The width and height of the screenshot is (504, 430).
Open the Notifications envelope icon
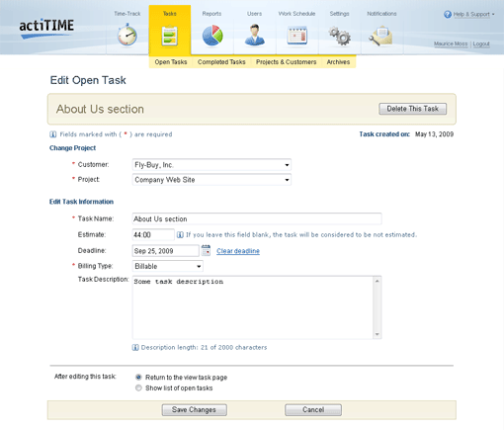coord(381,36)
